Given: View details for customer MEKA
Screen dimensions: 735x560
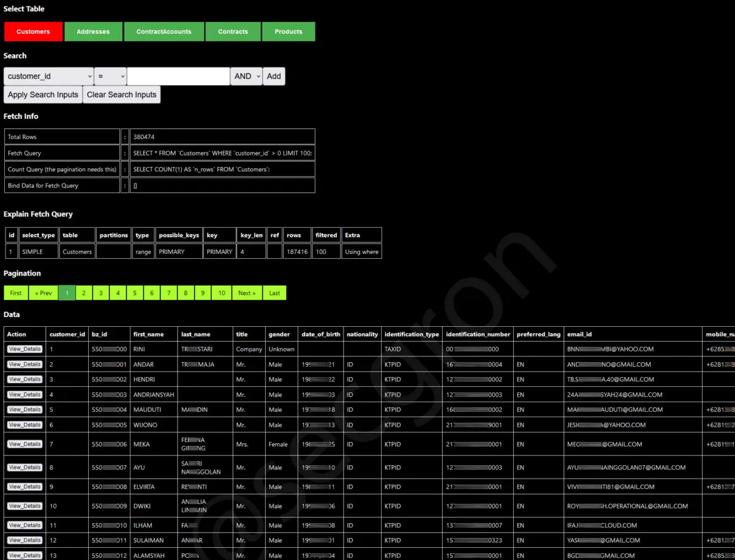Looking at the screenshot, I should (24, 444).
